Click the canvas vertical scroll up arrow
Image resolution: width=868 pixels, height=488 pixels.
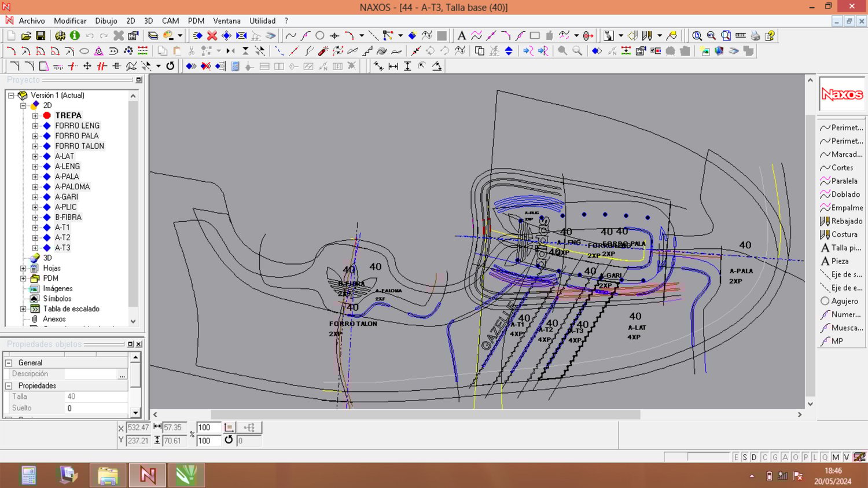(x=810, y=80)
